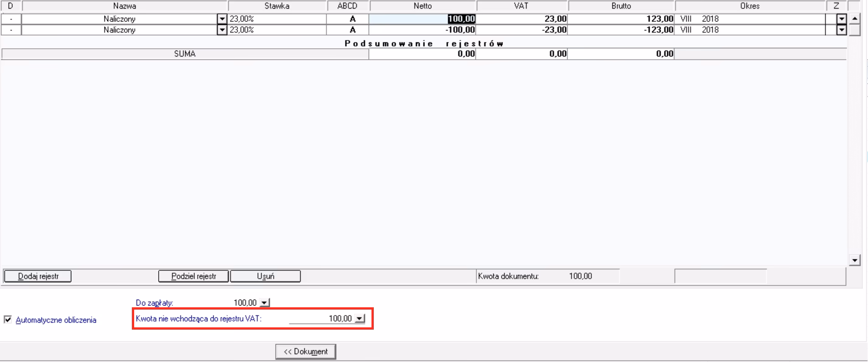Open Okres dropdown in the first row

(x=842, y=19)
